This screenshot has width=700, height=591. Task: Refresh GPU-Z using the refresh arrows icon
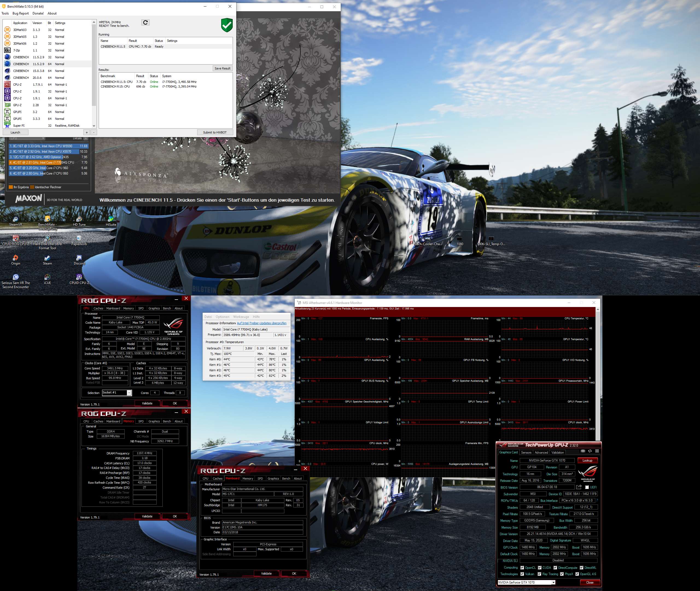pos(590,451)
